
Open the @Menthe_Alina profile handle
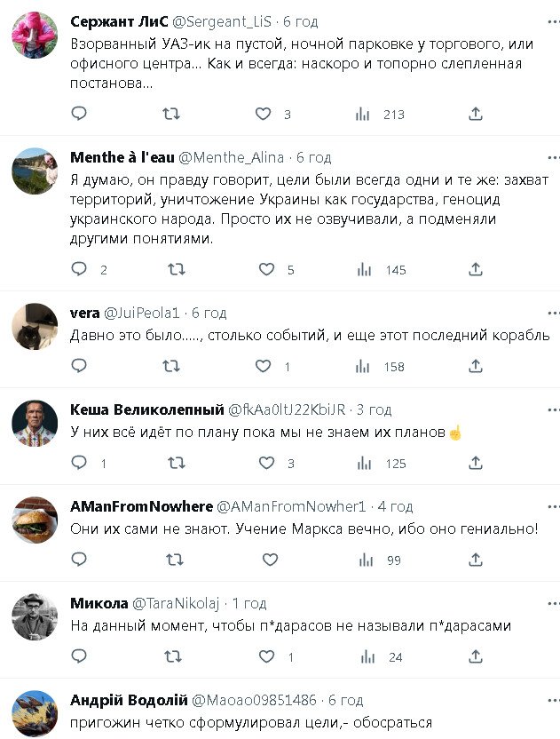point(232,157)
